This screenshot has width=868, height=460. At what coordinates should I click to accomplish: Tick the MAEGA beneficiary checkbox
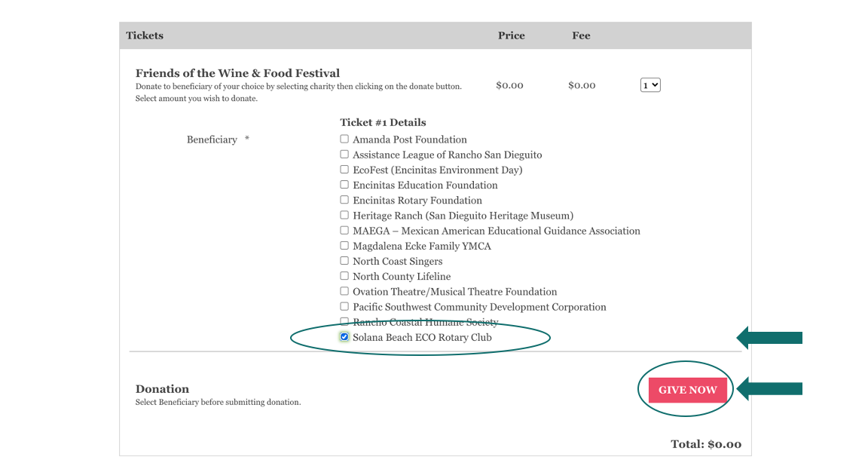344,231
